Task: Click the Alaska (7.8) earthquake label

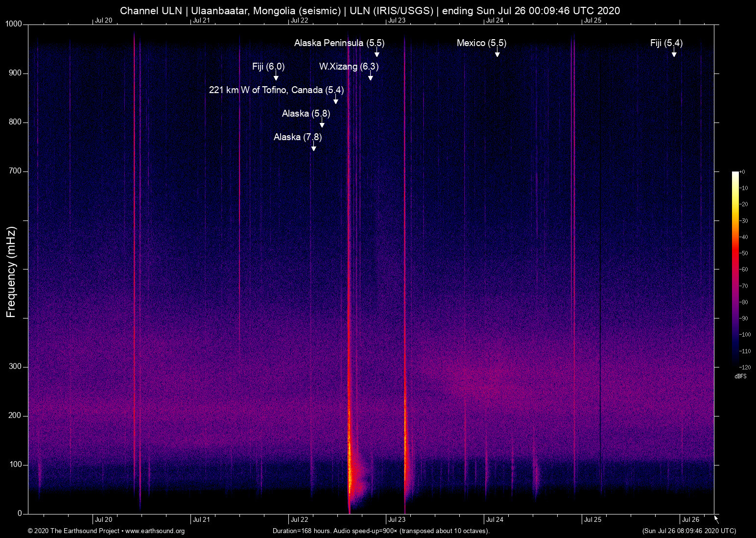Action: coord(298,137)
